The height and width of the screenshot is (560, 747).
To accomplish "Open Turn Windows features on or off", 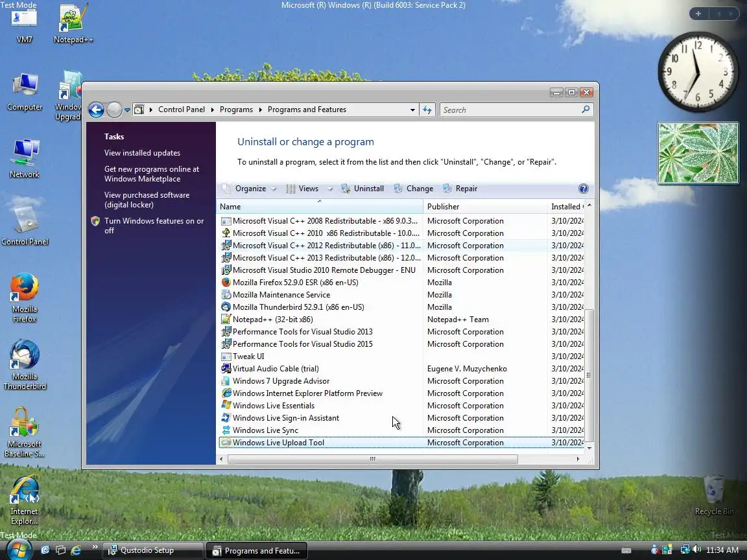I will tap(154, 226).
